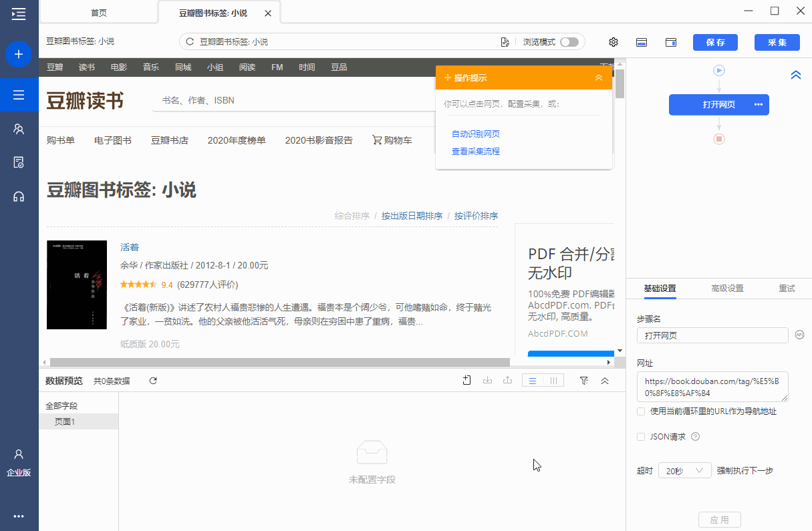Image resolution: width=812 pixels, height=531 pixels.
Task: Reload the page via address bar refresh icon
Action: (190, 42)
